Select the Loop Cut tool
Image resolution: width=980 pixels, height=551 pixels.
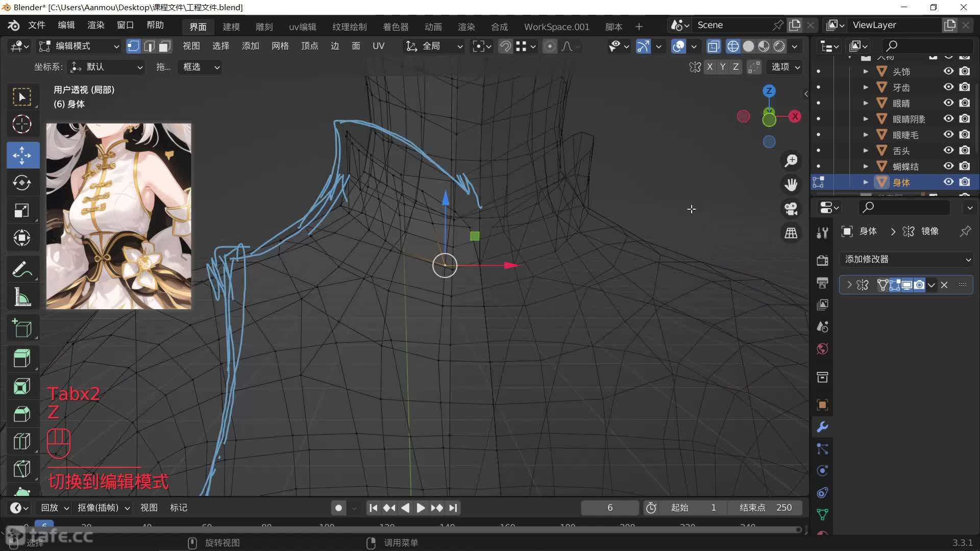point(22,441)
